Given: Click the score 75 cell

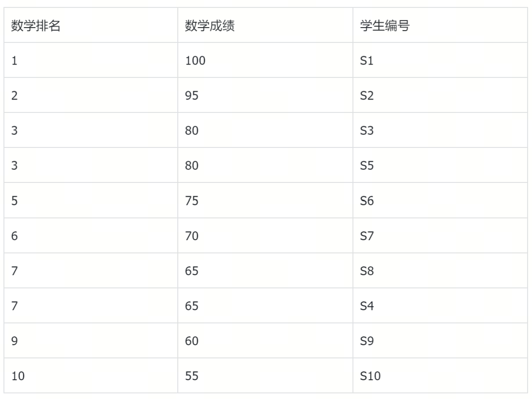Looking at the screenshot, I should tap(192, 201).
